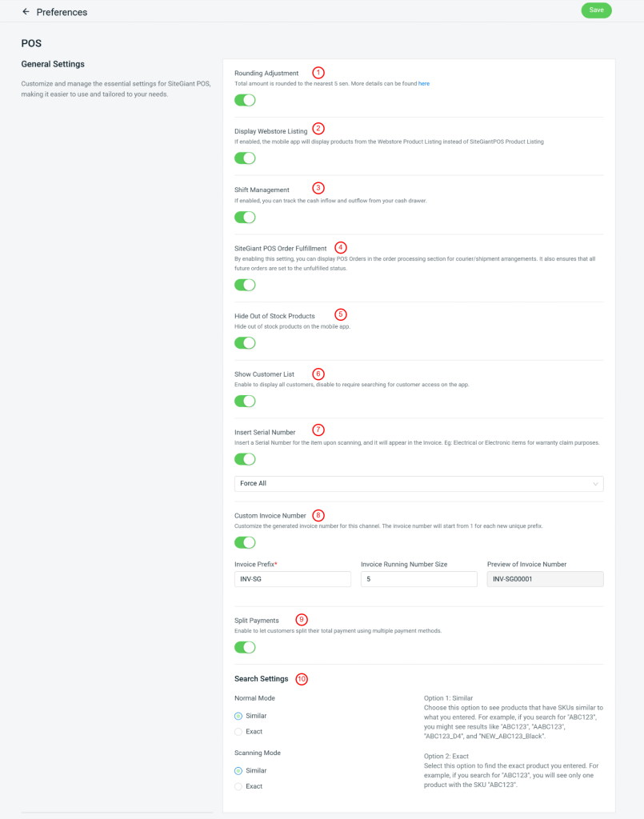Click the Invoice Prefix input field
The width and height of the screenshot is (644, 819).
pos(293,579)
